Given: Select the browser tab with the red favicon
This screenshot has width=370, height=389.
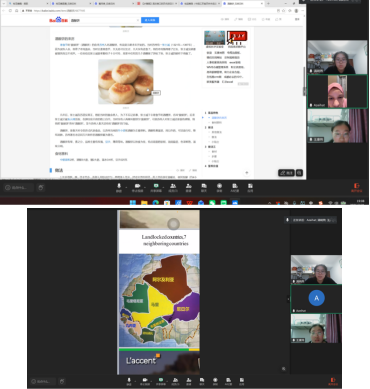Looking at the screenshot, I should tap(157, 3).
